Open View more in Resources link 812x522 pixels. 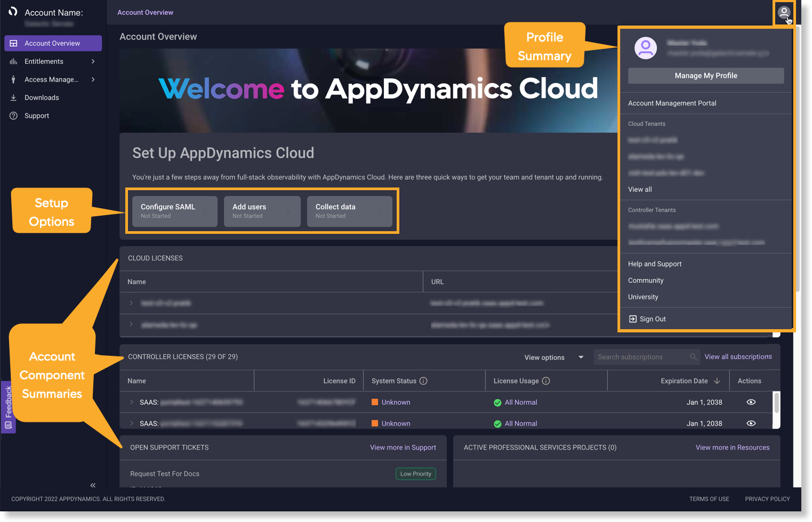point(733,447)
